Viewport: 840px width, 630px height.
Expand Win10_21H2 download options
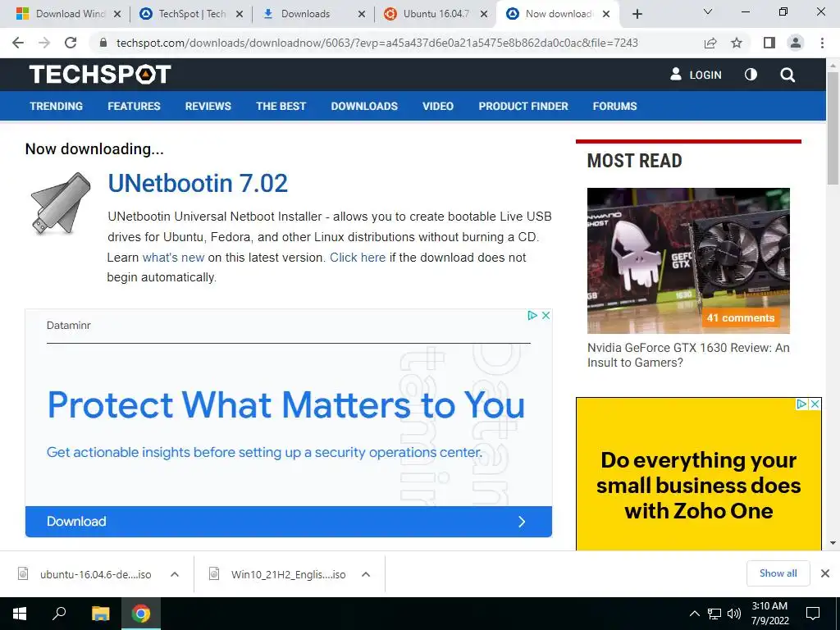coord(366,574)
